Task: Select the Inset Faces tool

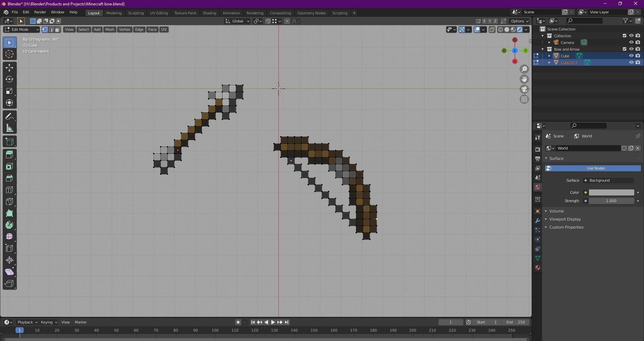Action: (9, 167)
